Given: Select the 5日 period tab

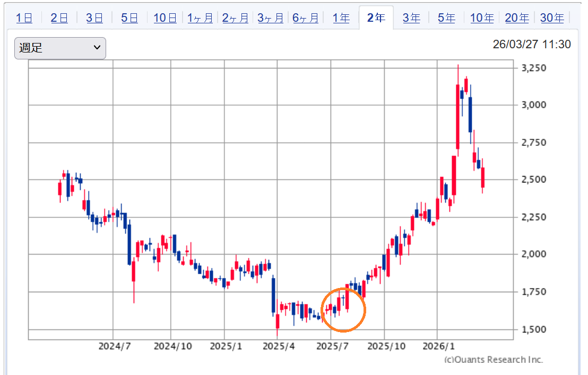Looking at the screenshot, I should click(129, 18).
